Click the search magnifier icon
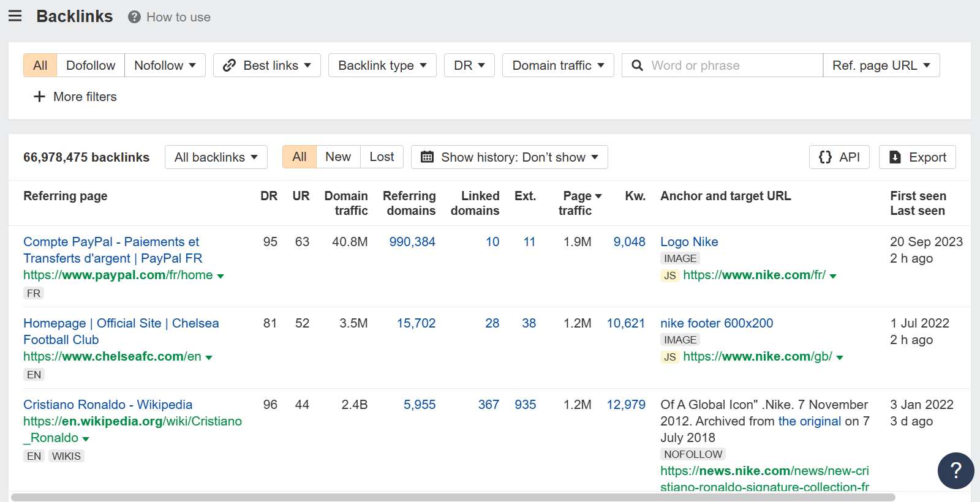The image size is (980, 502). pos(637,66)
